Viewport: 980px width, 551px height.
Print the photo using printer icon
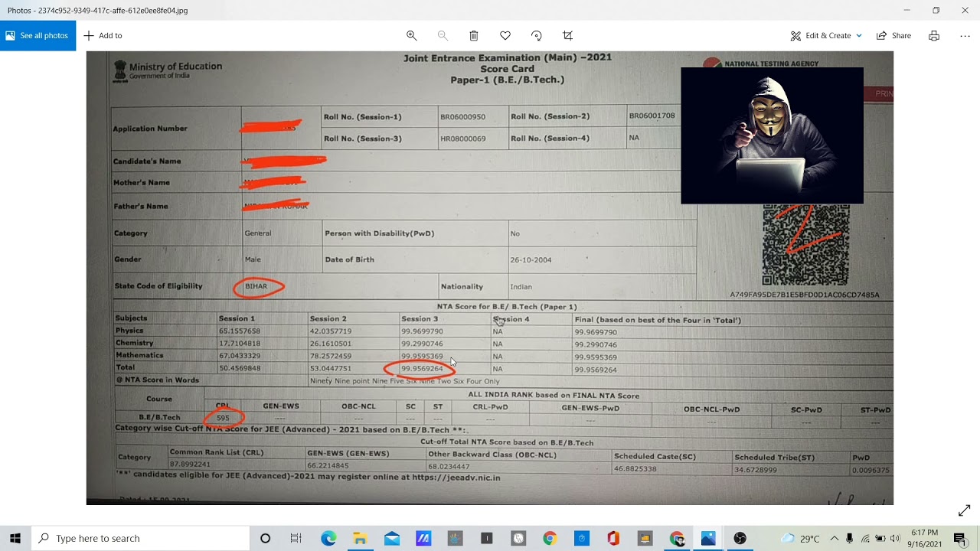point(934,35)
